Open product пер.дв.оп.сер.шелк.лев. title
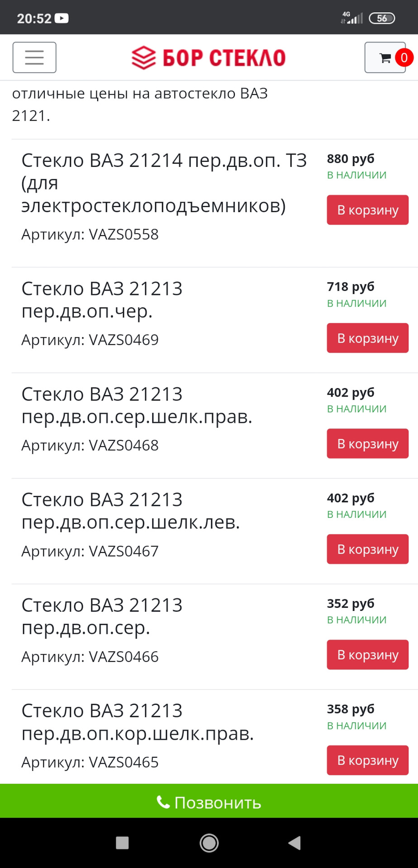Screen dimensions: 418x868 coord(131,511)
